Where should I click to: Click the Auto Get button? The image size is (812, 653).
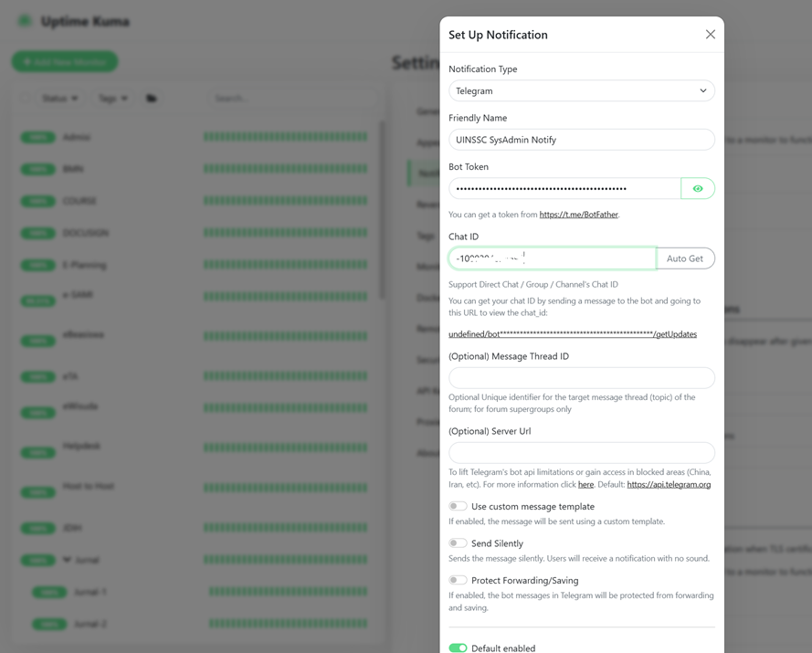point(685,258)
